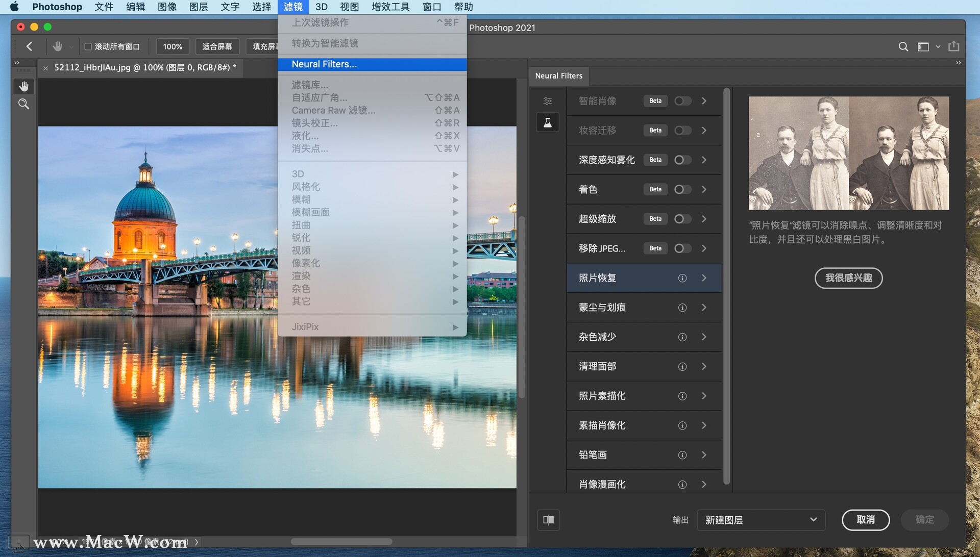This screenshot has height=557, width=980.
Task: Open the workspace layout switcher icon
Action: coord(923,46)
